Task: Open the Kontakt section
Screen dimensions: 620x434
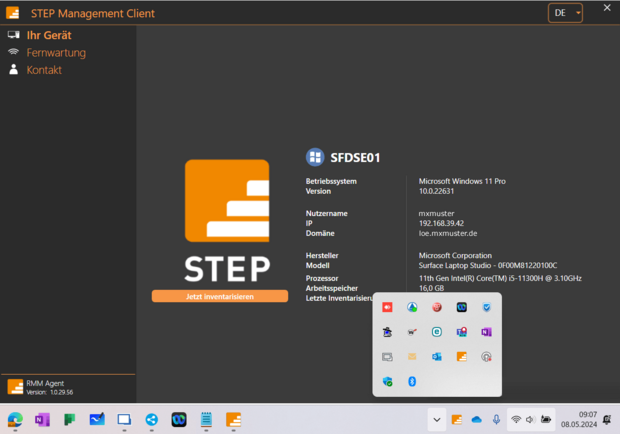Action: (x=44, y=70)
